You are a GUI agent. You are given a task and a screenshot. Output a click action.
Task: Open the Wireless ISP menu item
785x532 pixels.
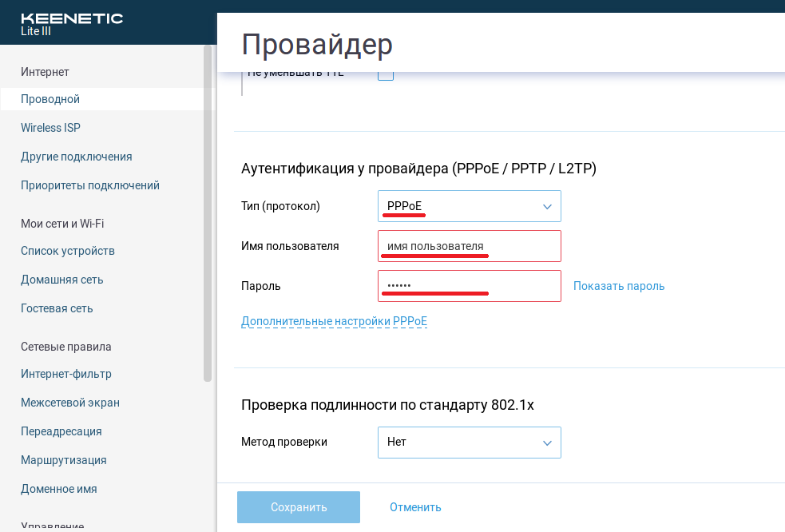click(50, 128)
